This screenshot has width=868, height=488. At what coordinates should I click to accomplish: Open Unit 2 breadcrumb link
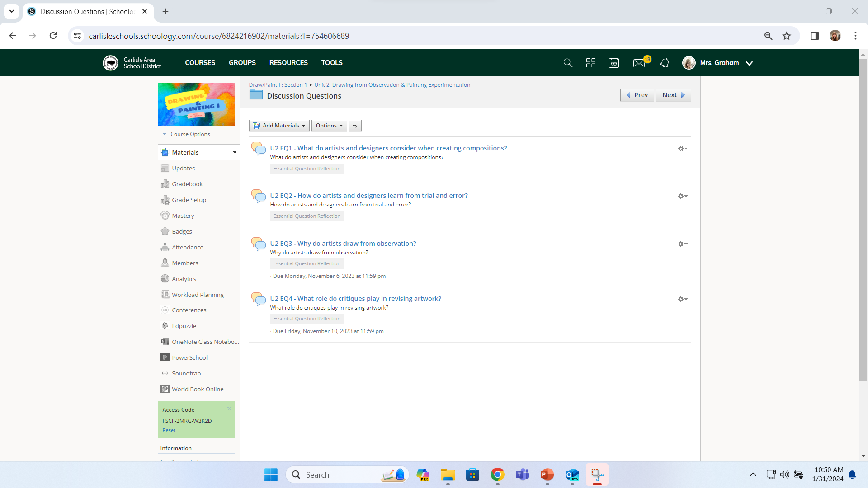point(392,85)
